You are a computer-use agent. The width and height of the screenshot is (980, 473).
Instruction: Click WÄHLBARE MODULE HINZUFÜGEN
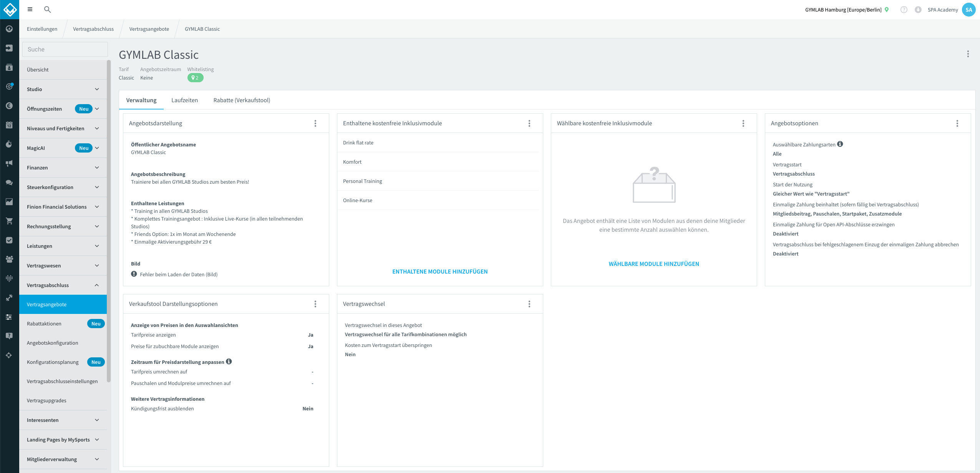click(654, 264)
